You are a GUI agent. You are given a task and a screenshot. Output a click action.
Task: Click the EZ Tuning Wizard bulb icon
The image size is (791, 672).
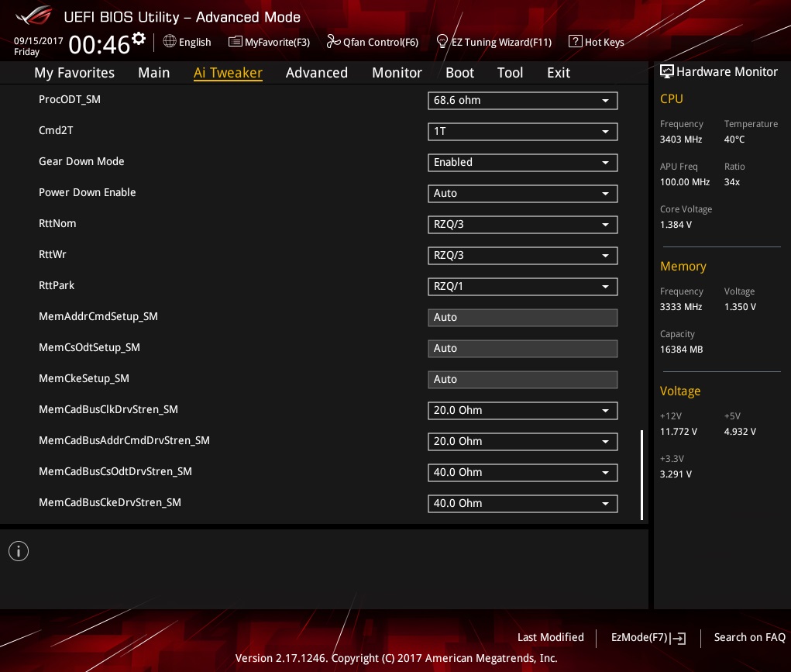click(442, 41)
